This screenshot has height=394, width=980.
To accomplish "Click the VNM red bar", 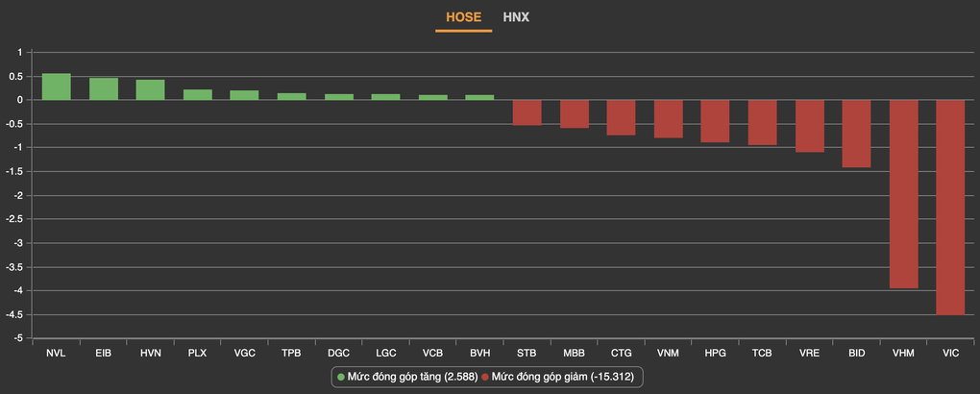I will point(668,119).
